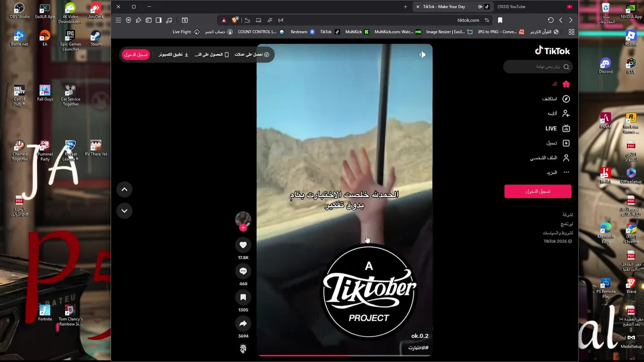Open the comments bubble showing 460
The width and height of the screenshot is (644, 362).
coord(243,271)
